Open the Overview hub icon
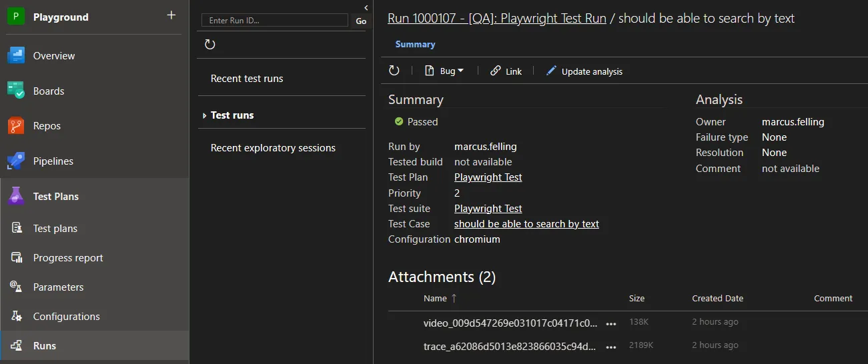This screenshot has width=868, height=364. 16,56
